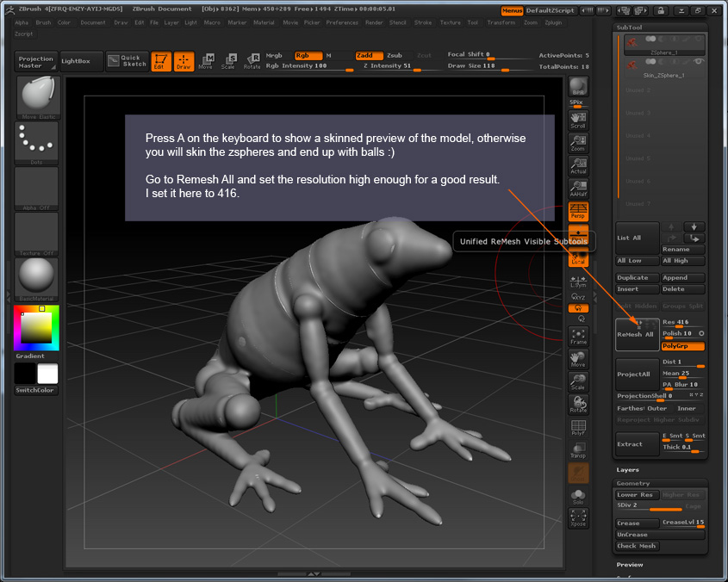Open the Document menu
This screenshot has width=728, height=582.
point(93,22)
